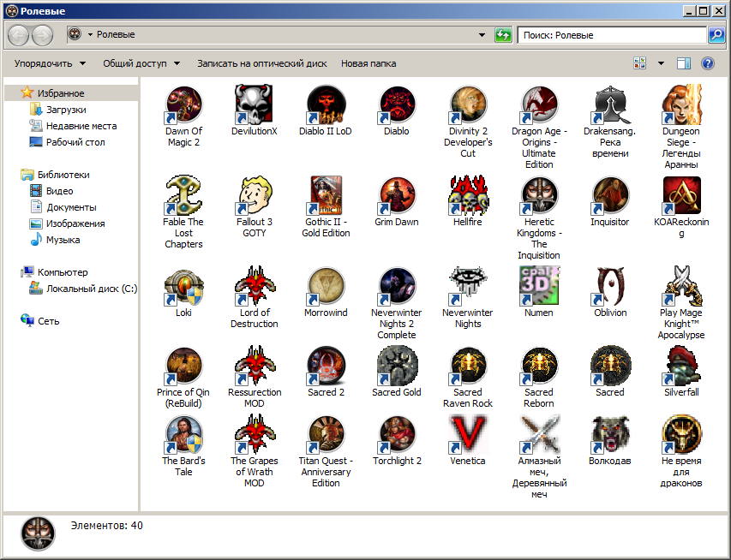Select the Волкодав wolf icon
Screen dimensions: 731x560
tap(610, 434)
